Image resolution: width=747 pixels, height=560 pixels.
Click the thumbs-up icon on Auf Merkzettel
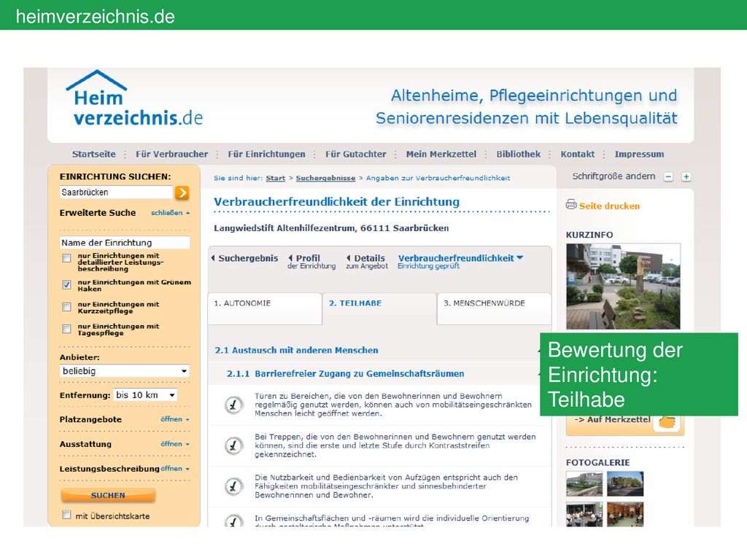[667, 421]
